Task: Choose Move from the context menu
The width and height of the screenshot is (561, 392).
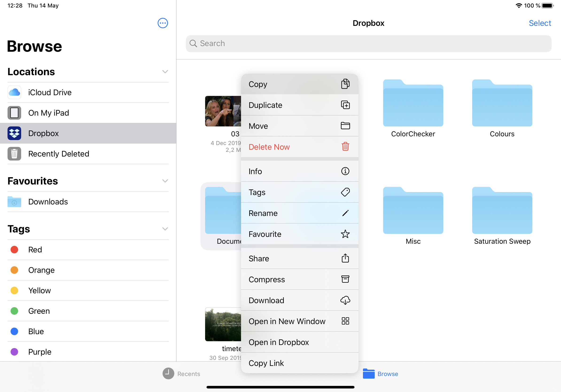Action: (x=300, y=126)
